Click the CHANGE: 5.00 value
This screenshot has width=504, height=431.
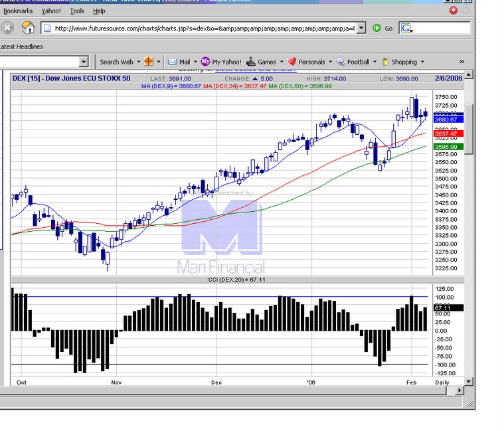tap(249, 79)
